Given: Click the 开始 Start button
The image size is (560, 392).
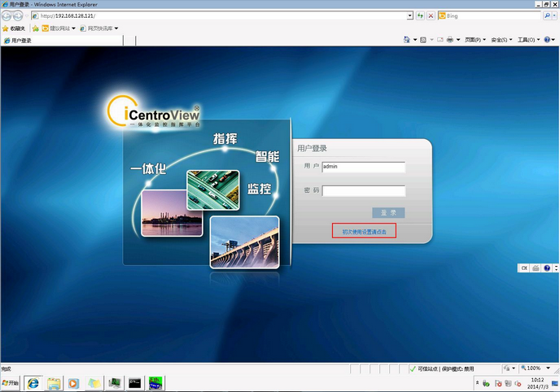Looking at the screenshot, I should click(11, 383).
